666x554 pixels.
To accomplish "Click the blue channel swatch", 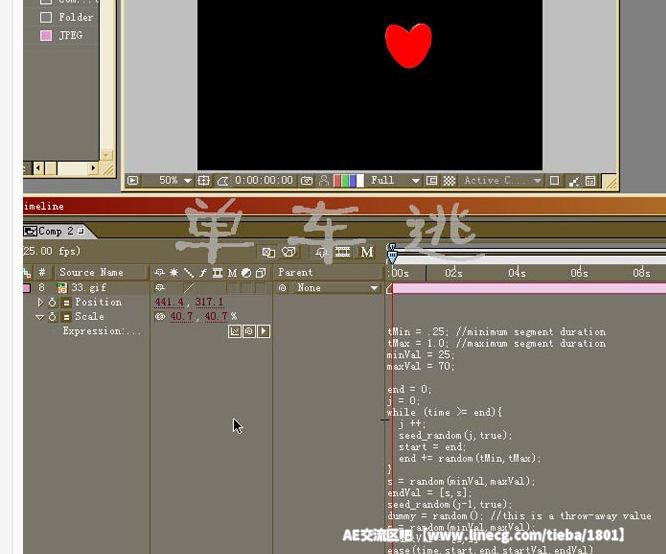I will [352, 181].
